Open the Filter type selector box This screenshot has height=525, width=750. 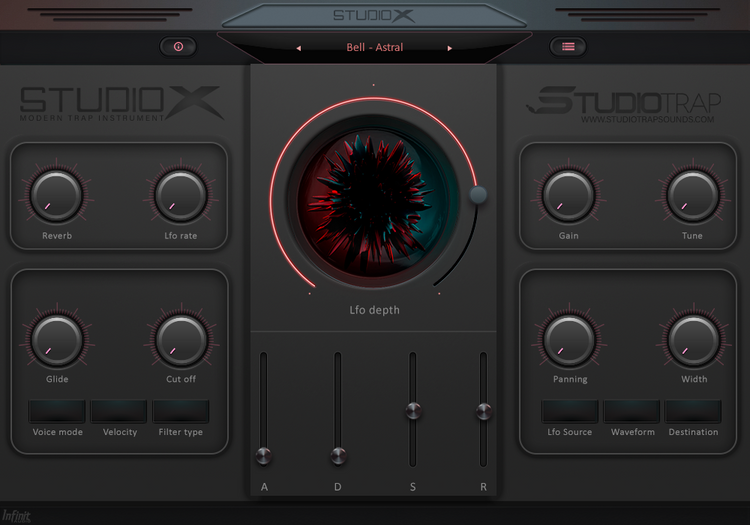pyautogui.click(x=181, y=411)
